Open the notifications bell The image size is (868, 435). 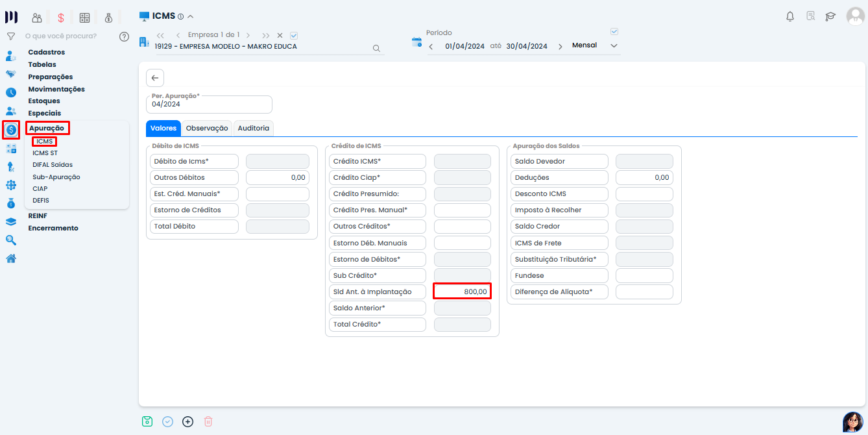pos(790,17)
